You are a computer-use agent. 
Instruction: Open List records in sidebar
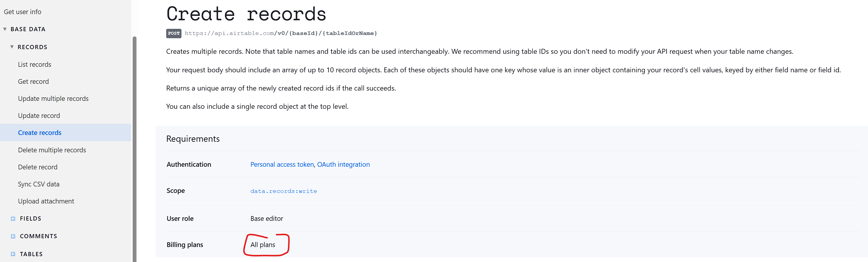(x=35, y=64)
